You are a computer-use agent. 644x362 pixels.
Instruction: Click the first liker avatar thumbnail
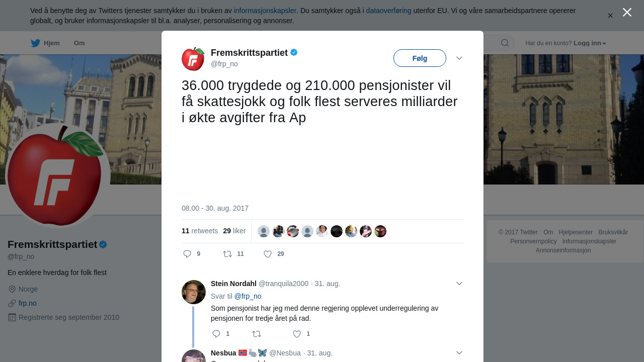coord(264,231)
